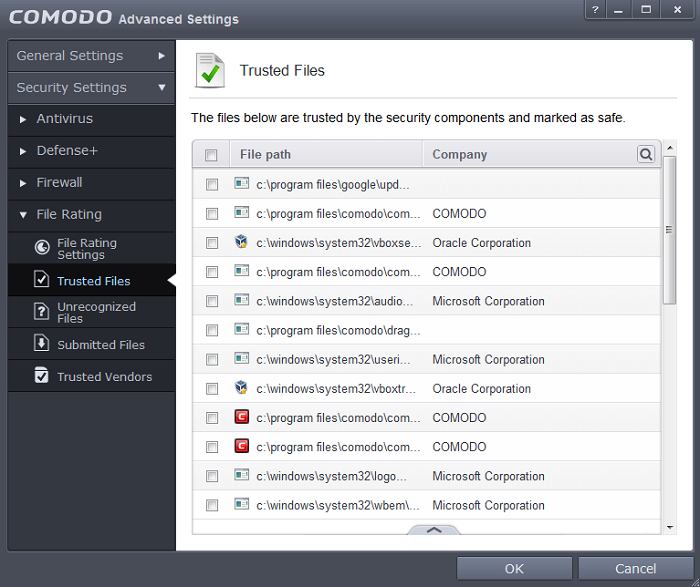This screenshot has width=700, height=587.
Task: Click the vertical scrollbar thumb of file list
Action: 669,230
